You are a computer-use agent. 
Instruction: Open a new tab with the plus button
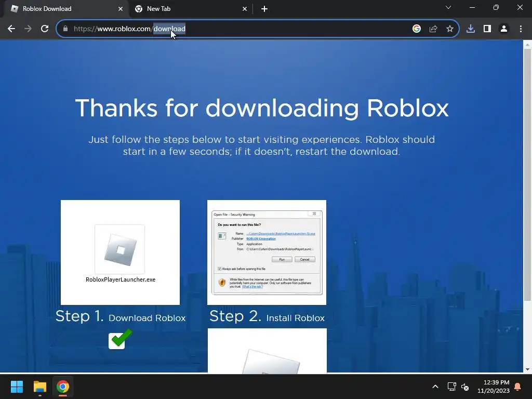[264, 9]
